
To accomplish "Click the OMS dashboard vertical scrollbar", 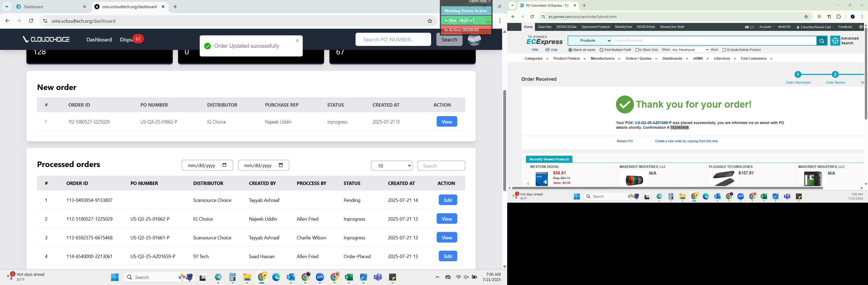I will point(504,140).
